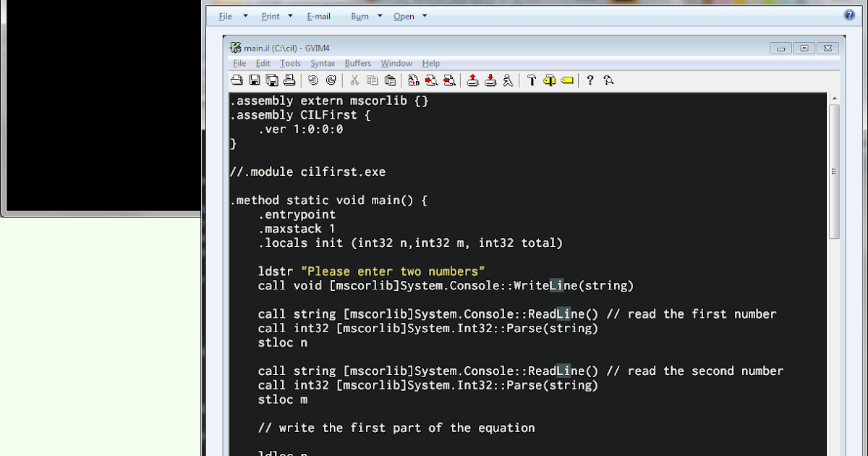Screen dimensions: 868x456
Task: Click the E-mail button in the toolbar
Action: coord(319,15)
